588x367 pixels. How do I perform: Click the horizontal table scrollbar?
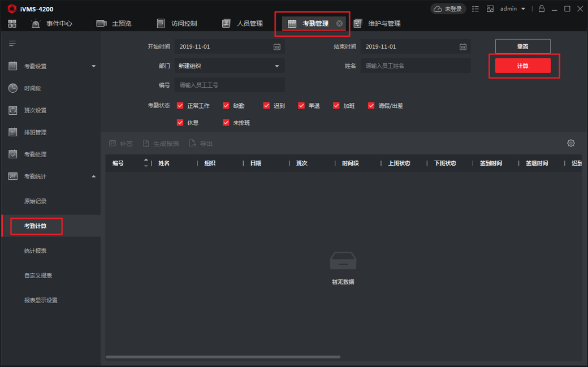coord(223,357)
